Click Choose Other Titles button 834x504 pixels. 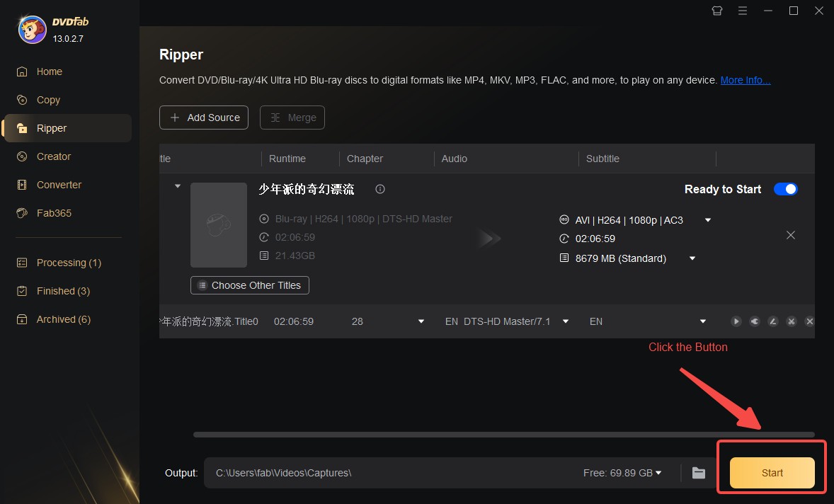pos(249,285)
